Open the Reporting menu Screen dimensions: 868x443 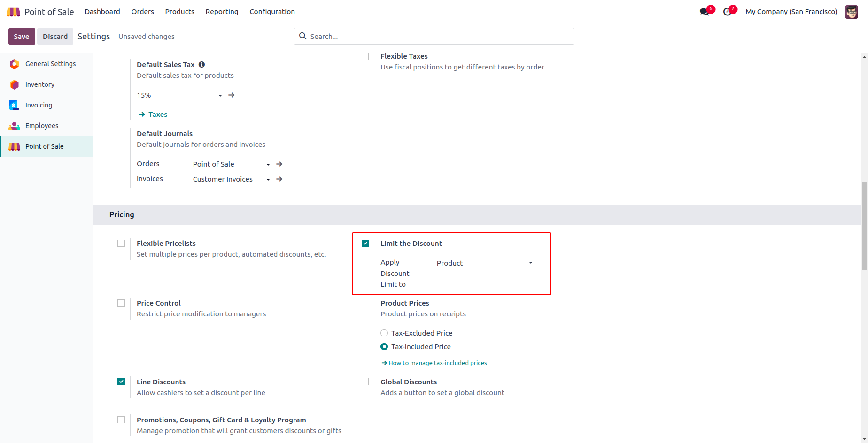tap(222, 12)
